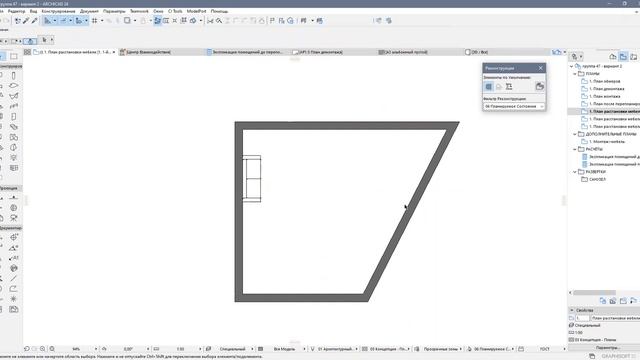
Task: Open the Navigator project chooser dropdown
Action: point(577,57)
